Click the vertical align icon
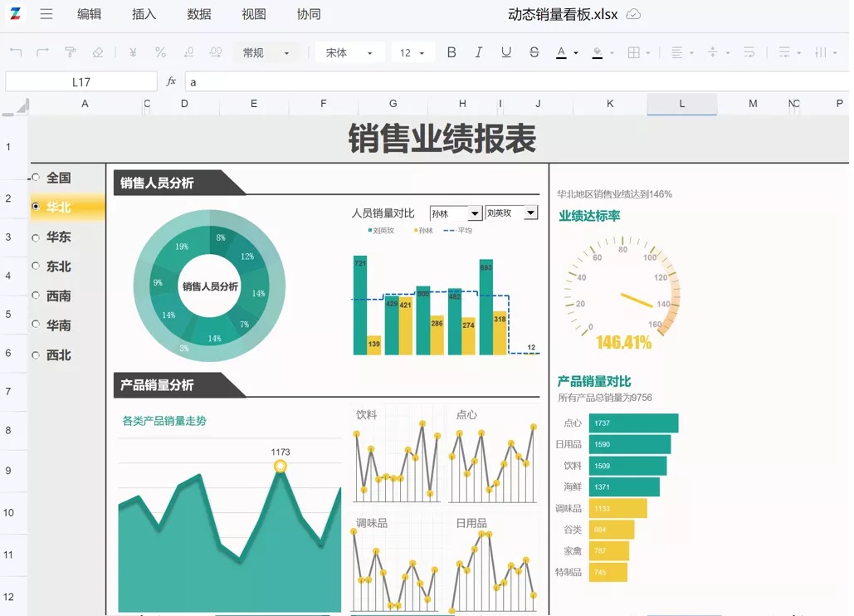854x616 pixels. [712, 52]
